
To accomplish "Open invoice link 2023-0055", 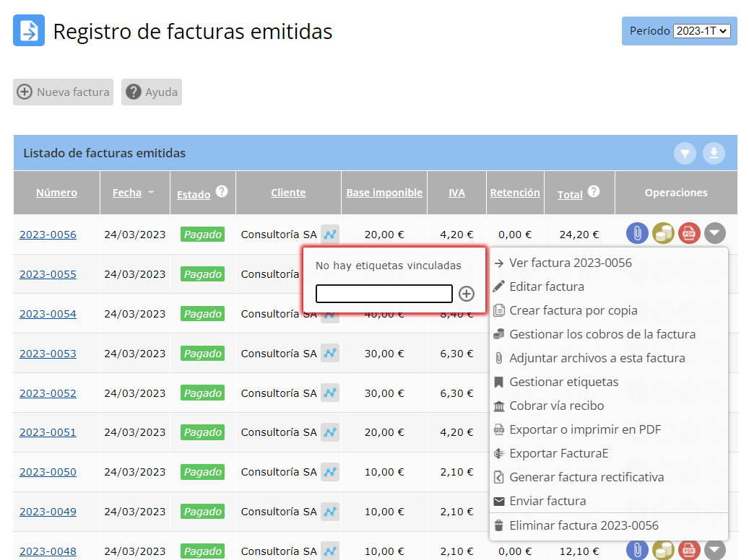I will pyautogui.click(x=48, y=274).
